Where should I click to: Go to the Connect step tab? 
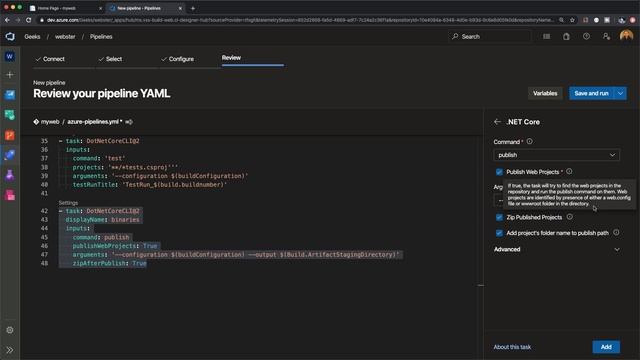[x=50, y=59]
